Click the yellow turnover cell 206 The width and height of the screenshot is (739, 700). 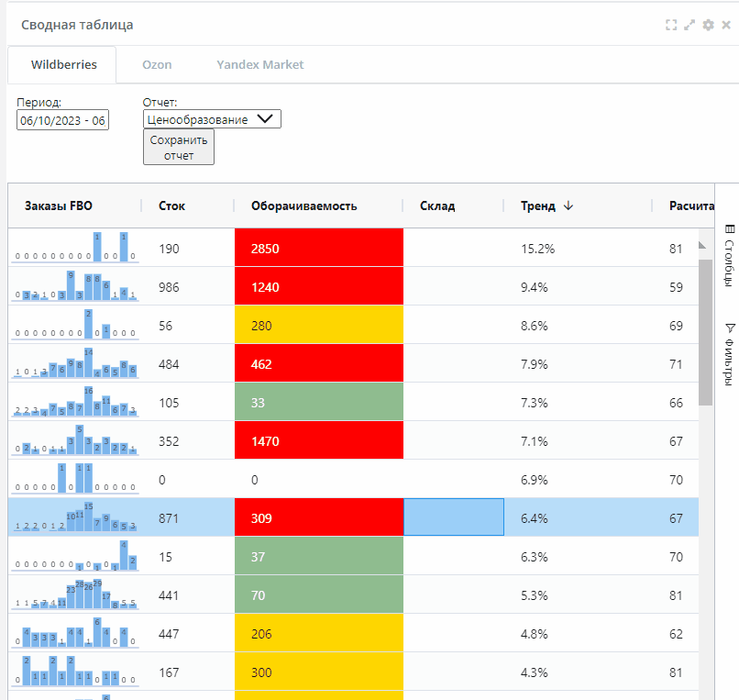point(319,633)
